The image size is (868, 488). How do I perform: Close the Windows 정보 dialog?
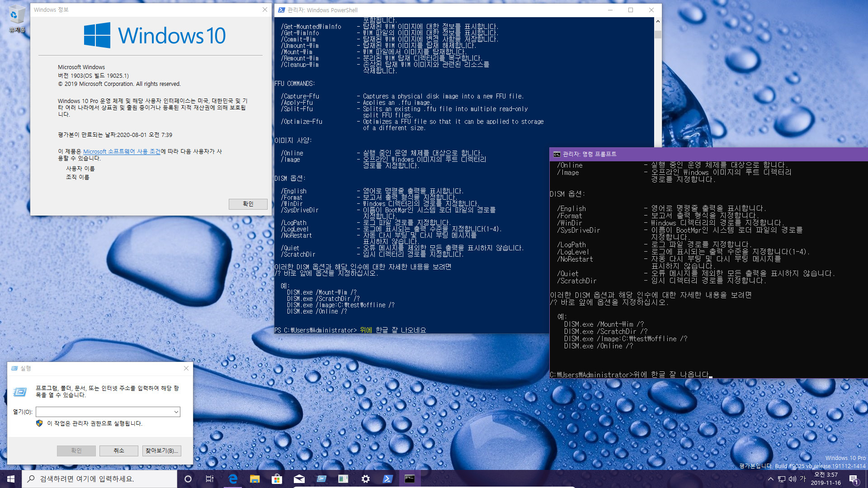265,9
